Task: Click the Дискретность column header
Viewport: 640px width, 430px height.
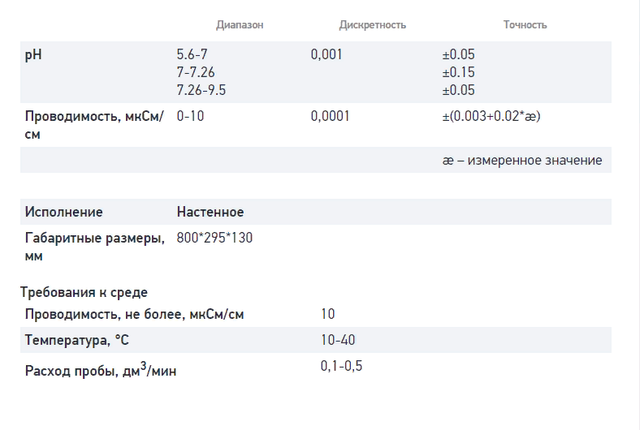Action: click(372, 25)
